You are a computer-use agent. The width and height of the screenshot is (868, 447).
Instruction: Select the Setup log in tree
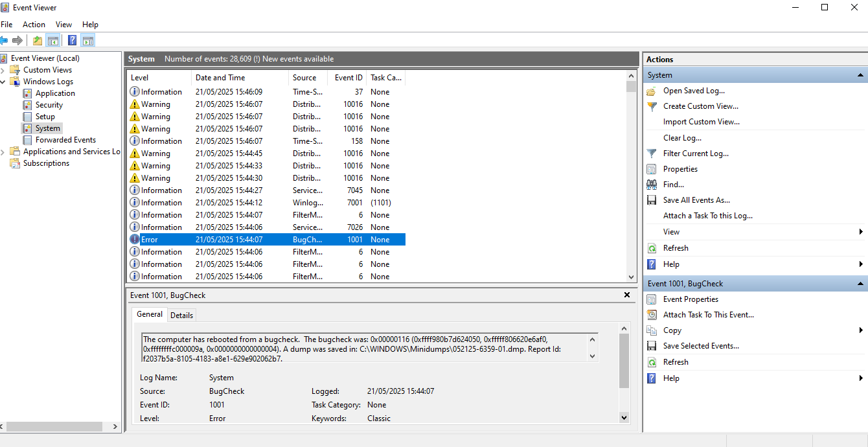(x=45, y=117)
